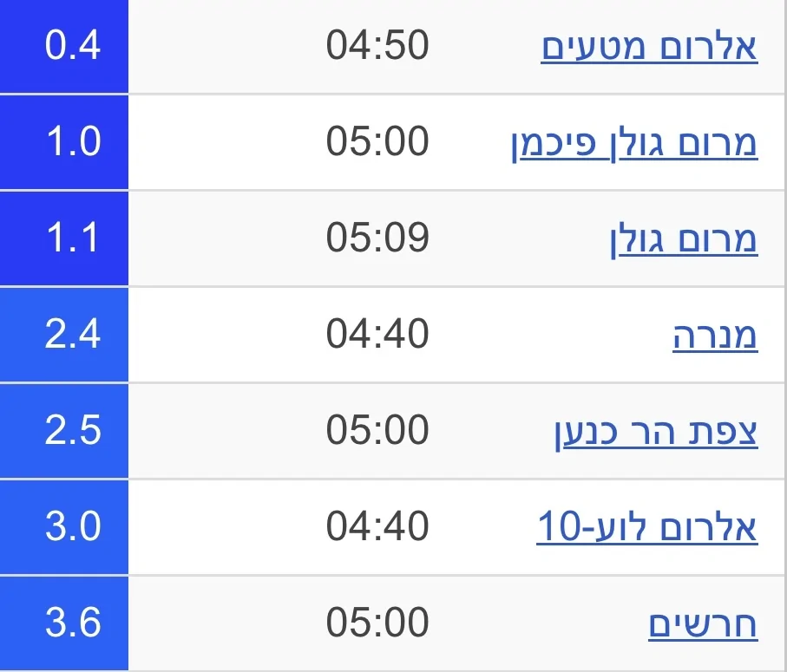
Task: Click the אלרום לוע-10 station link
Action: pyautogui.click(x=647, y=527)
